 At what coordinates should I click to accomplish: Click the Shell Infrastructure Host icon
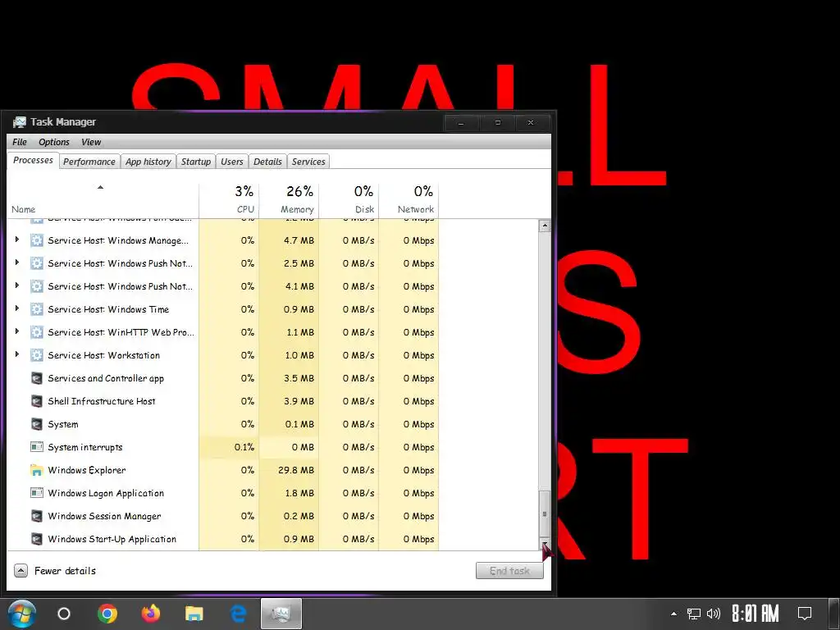(36, 401)
